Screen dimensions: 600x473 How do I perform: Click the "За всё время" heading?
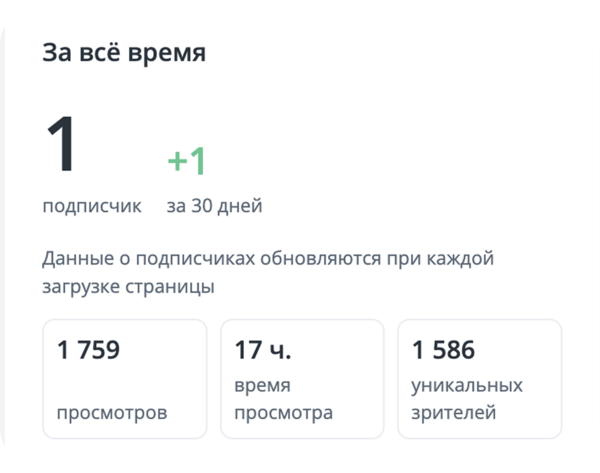coord(124,54)
